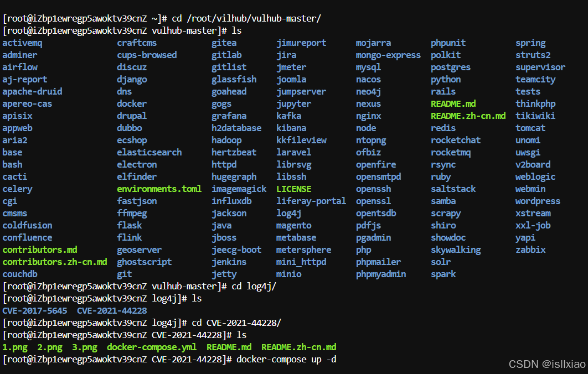Select the '1.png' file name
This screenshot has height=374, width=588.
coord(15,347)
